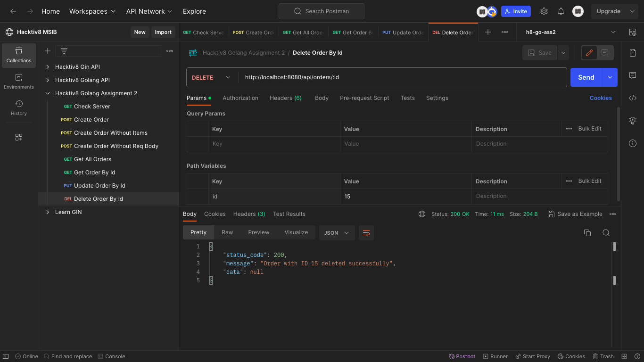Toggle two-pane view in status bar

(624, 356)
